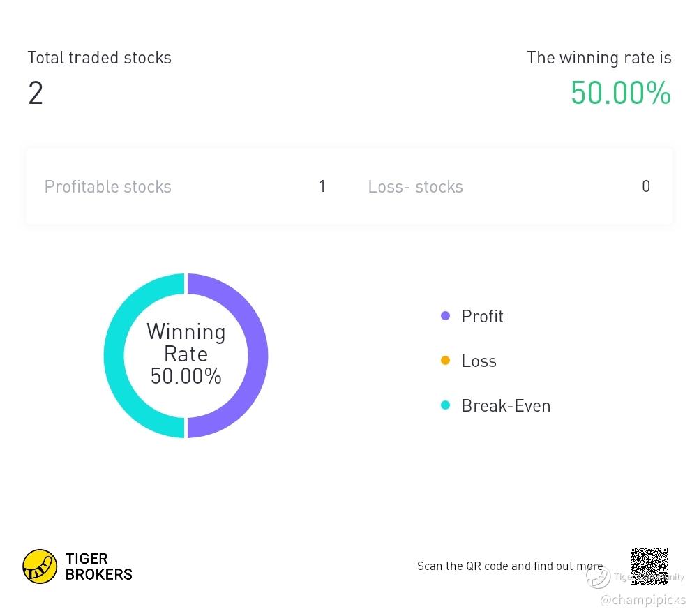Click the Loss- stocks label
The image size is (699, 616).
pos(415,186)
